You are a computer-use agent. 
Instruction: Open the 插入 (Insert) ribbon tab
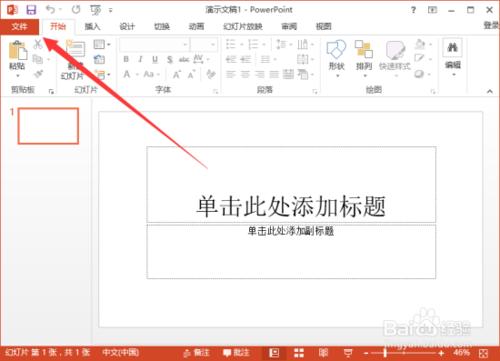click(x=92, y=27)
